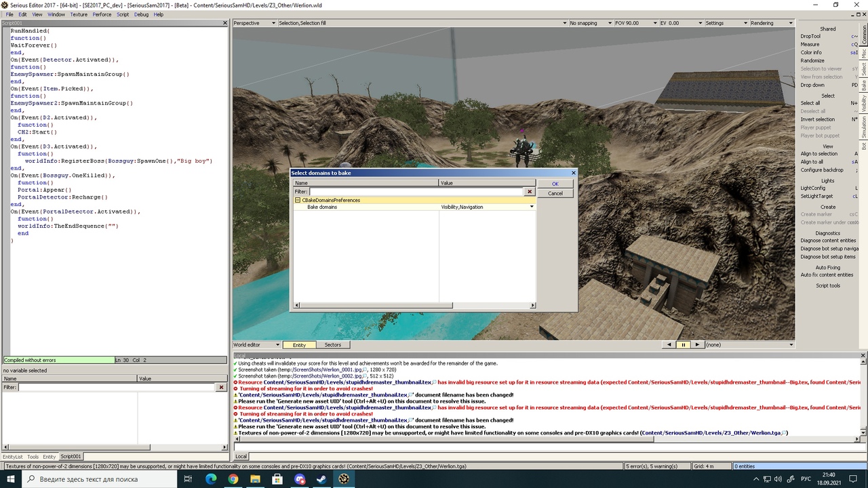Switch to Serious Editor taskbar icon
The height and width of the screenshot is (488, 868).
coord(344,479)
